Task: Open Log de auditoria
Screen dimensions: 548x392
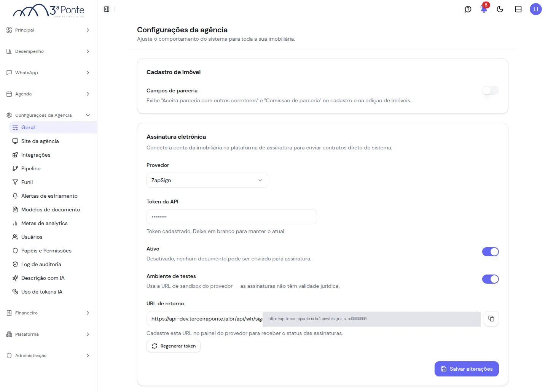Action: point(53,264)
